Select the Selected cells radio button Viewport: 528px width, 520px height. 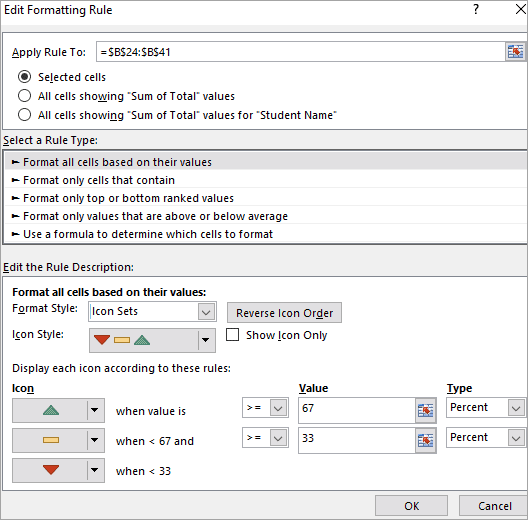pyautogui.click(x=25, y=77)
